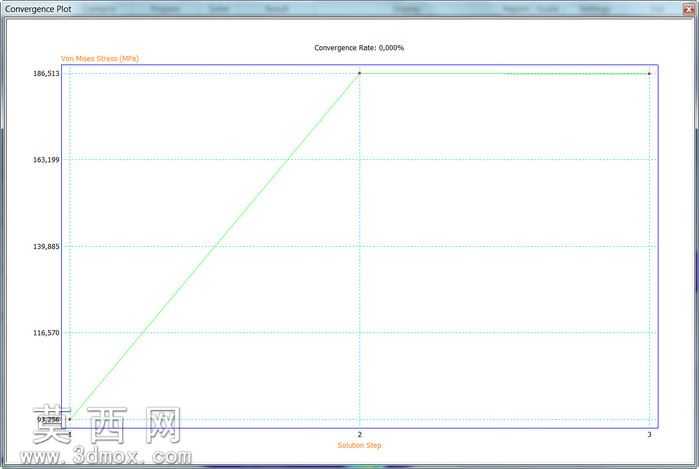Click the Solution Step axis title

click(x=359, y=445)
